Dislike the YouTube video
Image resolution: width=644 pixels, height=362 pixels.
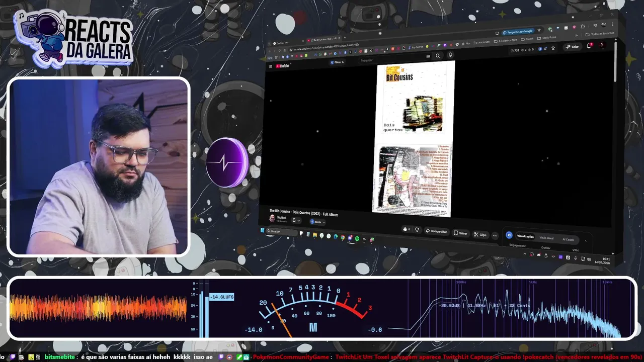click(x=417, y=230)
